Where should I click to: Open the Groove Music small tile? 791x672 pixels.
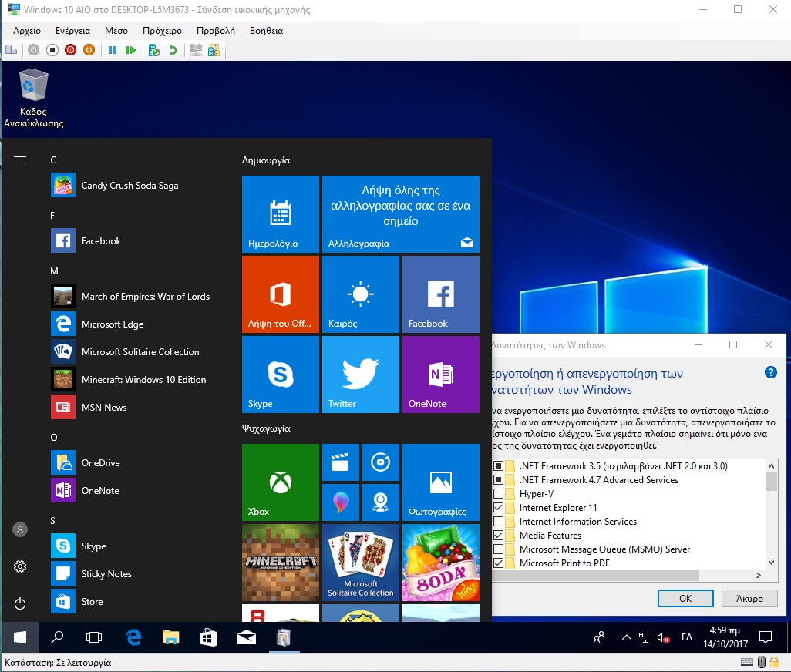381,462
